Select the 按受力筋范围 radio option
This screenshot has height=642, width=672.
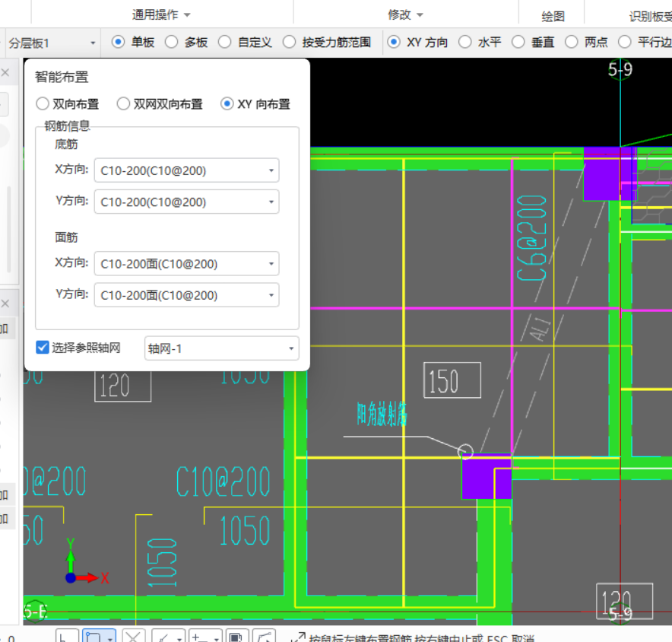click(x=290, y=42)
